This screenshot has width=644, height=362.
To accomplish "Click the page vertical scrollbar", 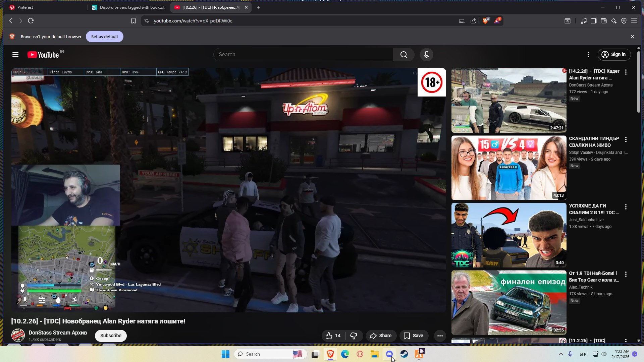I will point(639,82).
